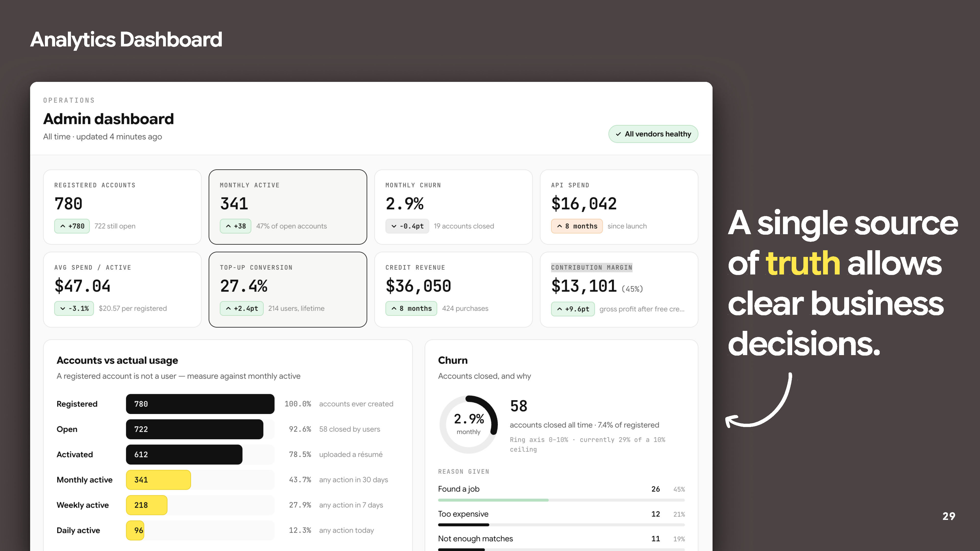Screen dimensions: 980x551
Task: Open the Registered Accounts 780 card
Action: (x=122, y=207)
